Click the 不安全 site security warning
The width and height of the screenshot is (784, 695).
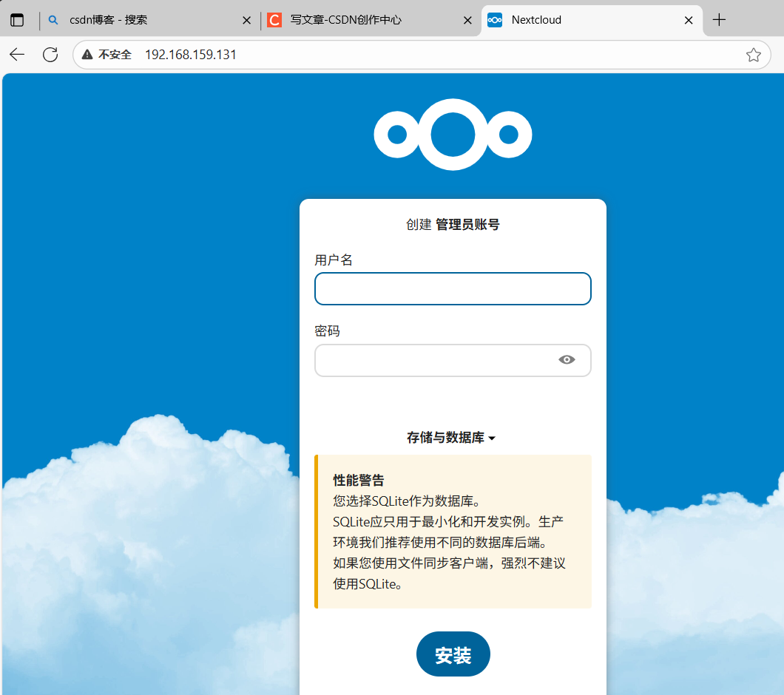[107, 55]
